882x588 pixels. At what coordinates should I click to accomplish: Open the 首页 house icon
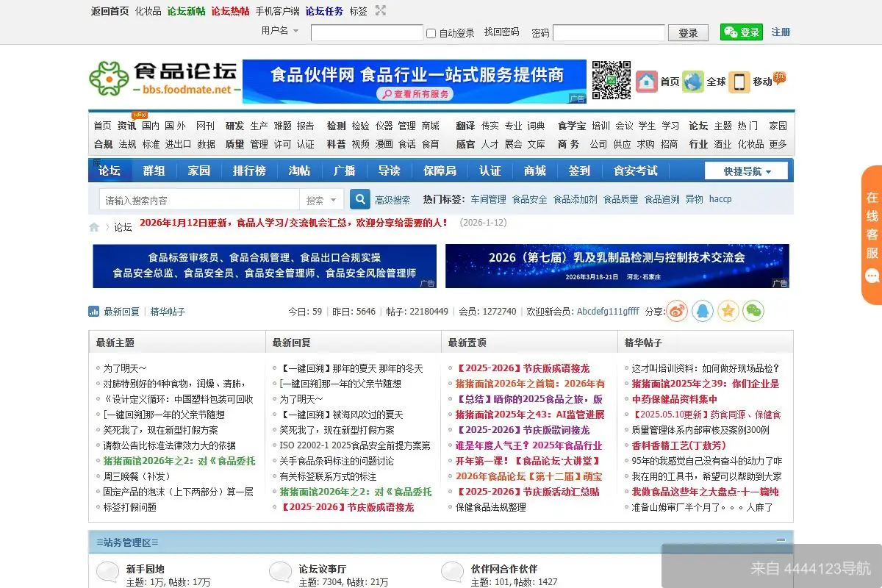click(x=645, y=81)
